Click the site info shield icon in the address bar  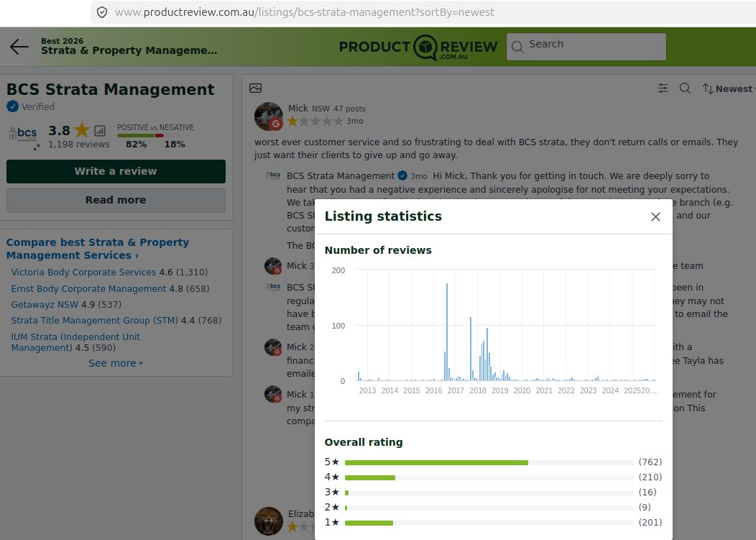pos(102,12)
